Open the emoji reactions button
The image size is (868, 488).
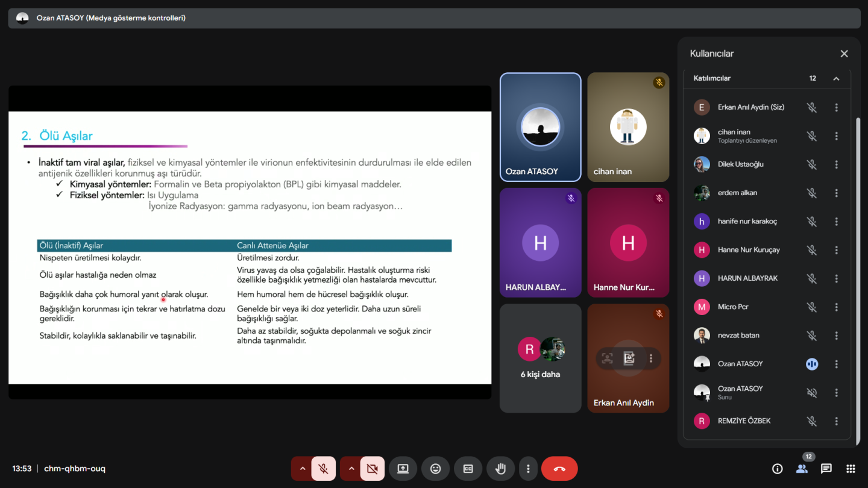click(x=435, y=469)
